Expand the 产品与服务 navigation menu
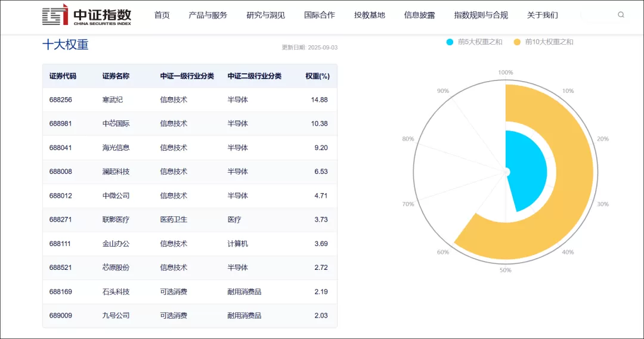The height and width of the screenshot is (339, 644). tap(208, 15)
